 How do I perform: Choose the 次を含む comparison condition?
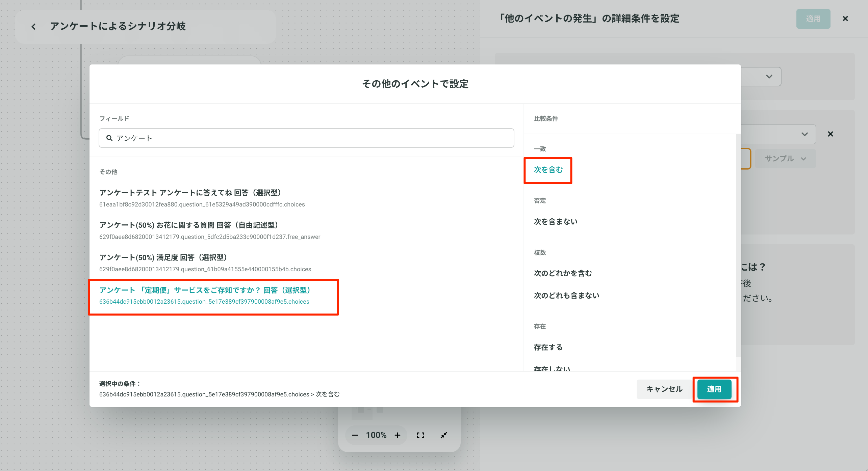[548, 170]
